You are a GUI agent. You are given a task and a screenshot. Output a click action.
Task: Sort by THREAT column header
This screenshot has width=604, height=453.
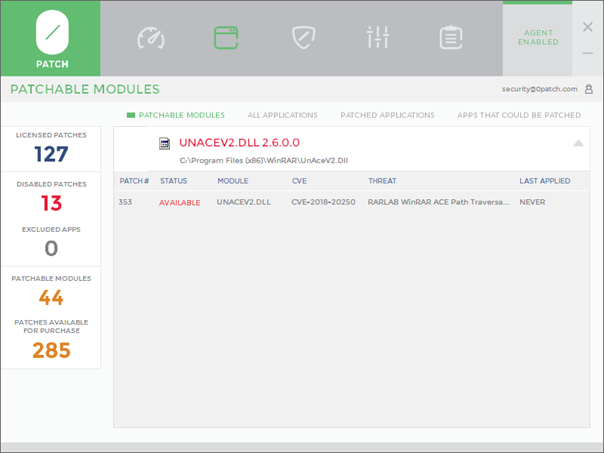point(382,181)
